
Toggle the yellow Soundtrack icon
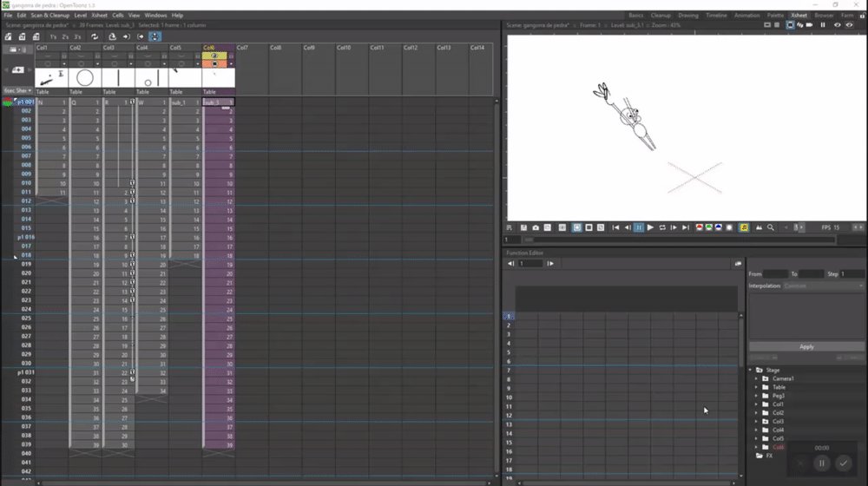[x=744, y=227]
